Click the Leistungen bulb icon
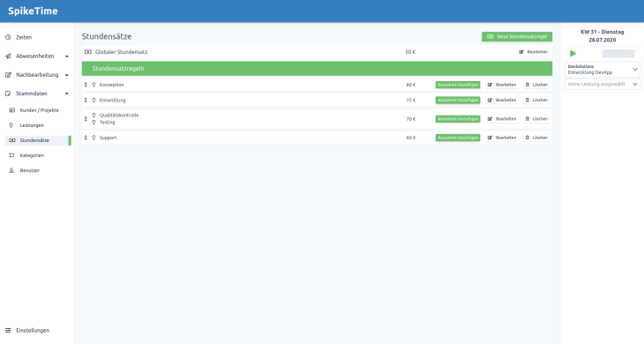The height and width of the screenshot is (344, 644). [x=11, y=125]
